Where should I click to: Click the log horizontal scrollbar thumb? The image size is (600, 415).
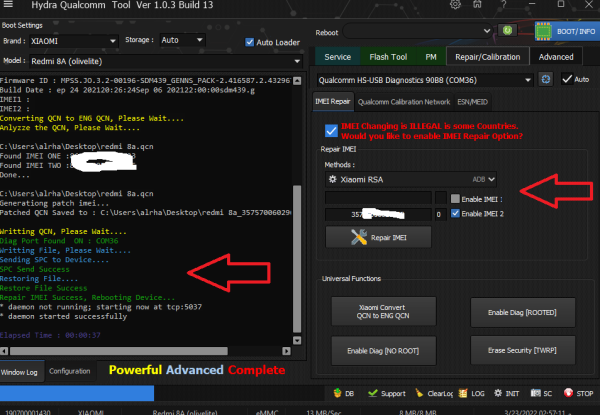pyautogui.click(x=119, y=351)
